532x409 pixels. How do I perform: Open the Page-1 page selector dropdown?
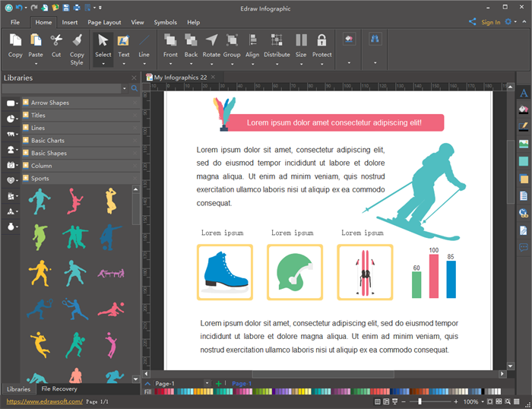click(x=207, y=383)
